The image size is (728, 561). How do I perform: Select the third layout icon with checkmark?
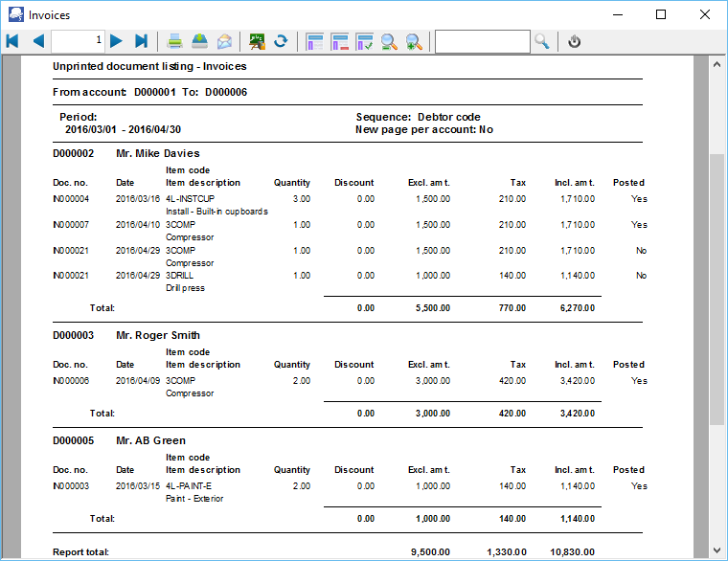365,41
